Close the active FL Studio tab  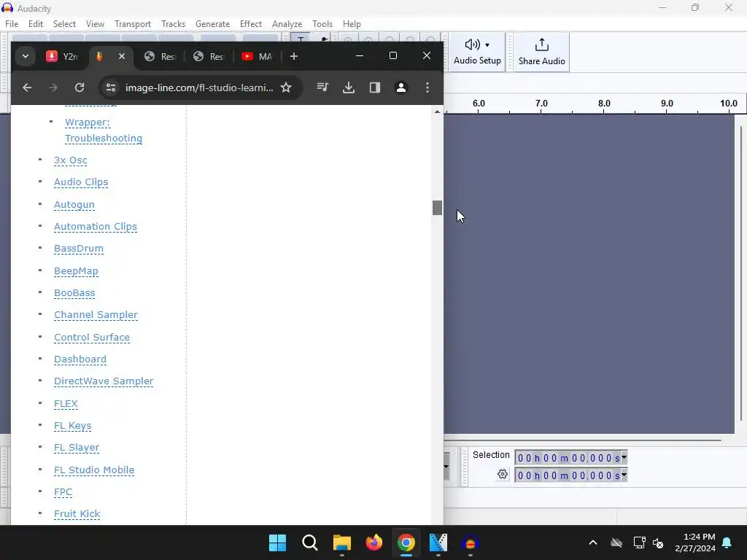coord(122,56)
